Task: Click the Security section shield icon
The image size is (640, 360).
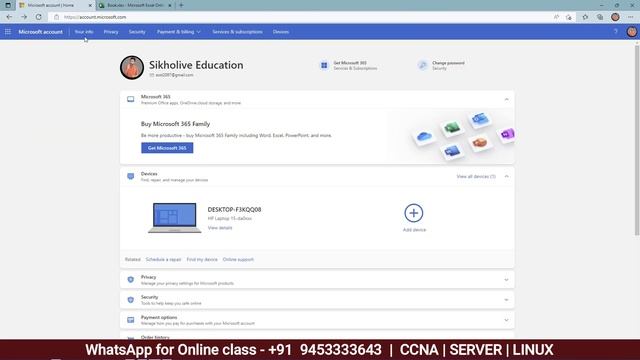Action: (x=131, y=300)
